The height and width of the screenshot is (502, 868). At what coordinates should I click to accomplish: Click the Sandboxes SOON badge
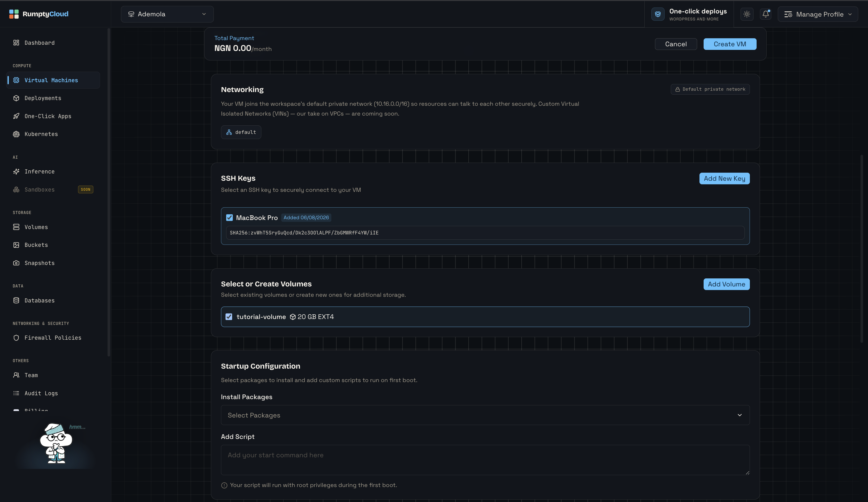[x=85, y=189]
